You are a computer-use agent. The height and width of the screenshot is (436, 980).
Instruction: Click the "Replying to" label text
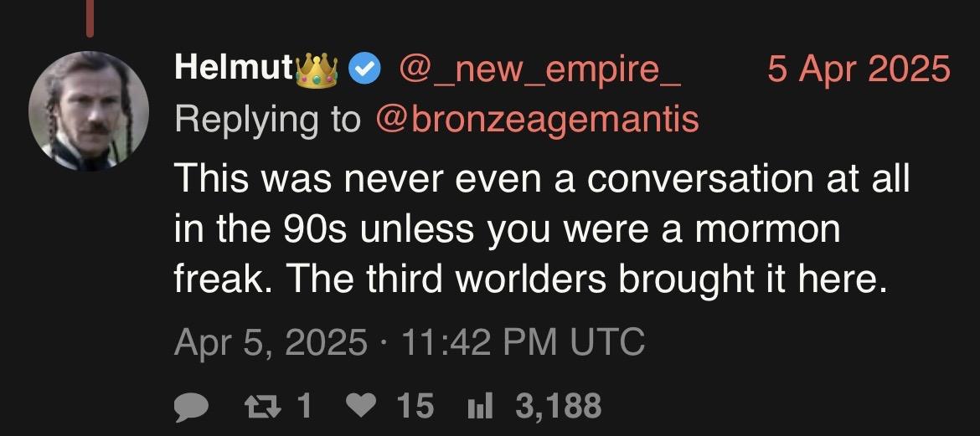[267, 121]
